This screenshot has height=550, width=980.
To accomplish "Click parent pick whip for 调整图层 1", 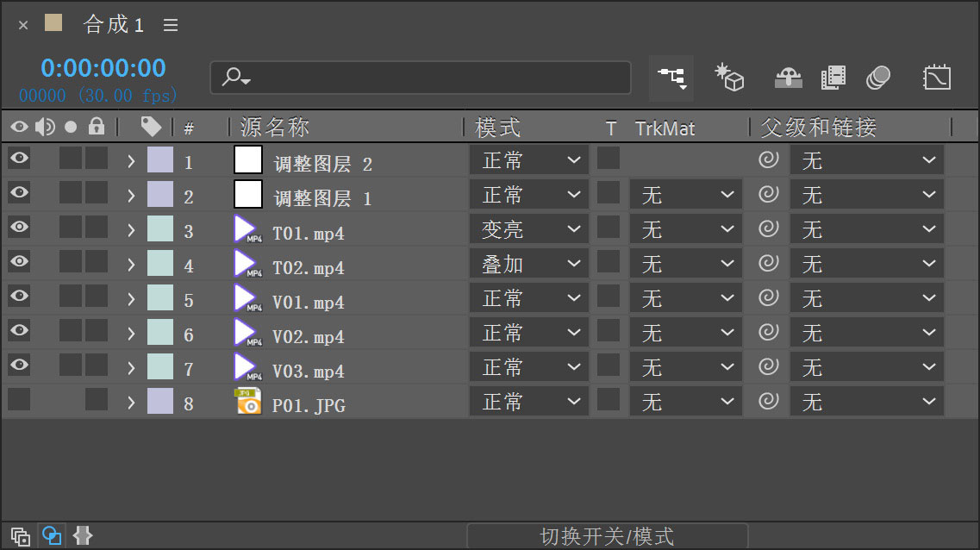I will pos(768,194).
